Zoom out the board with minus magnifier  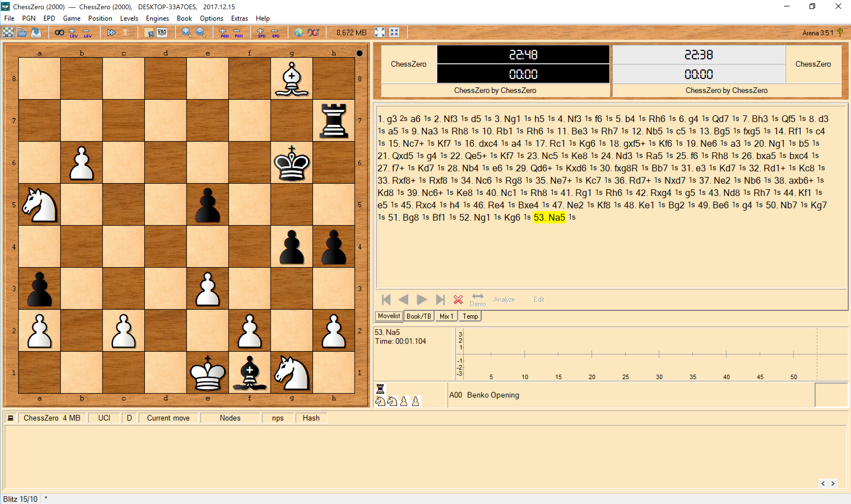pyautogui.click(x=201, y=32)
